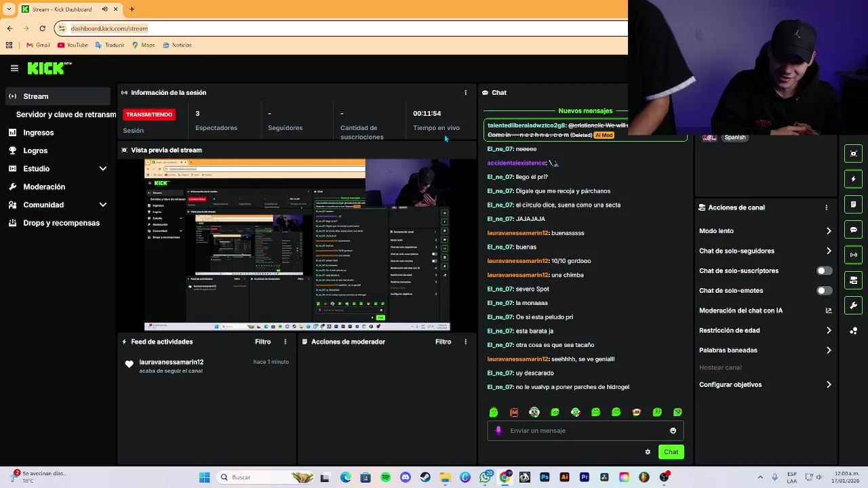868x488 pixels.
Task: Click the Spanish language tag
Action: click(x=735, y=138)
